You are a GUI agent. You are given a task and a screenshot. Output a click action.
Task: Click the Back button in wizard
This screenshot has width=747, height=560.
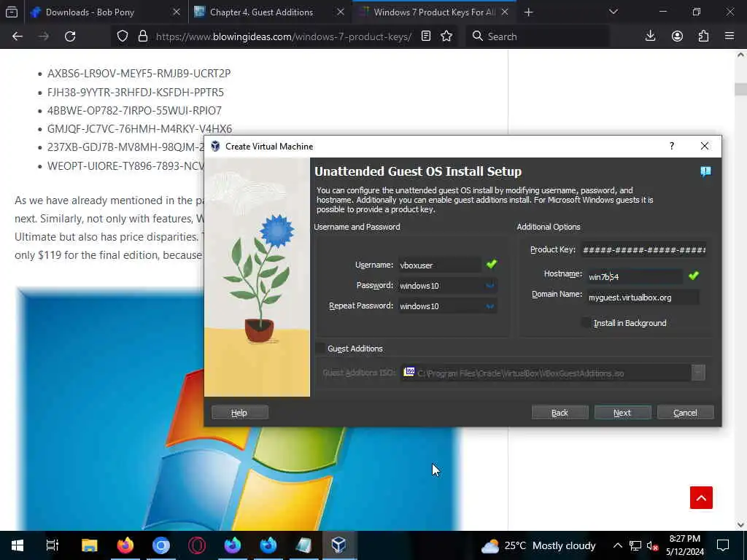pos(560,413)
